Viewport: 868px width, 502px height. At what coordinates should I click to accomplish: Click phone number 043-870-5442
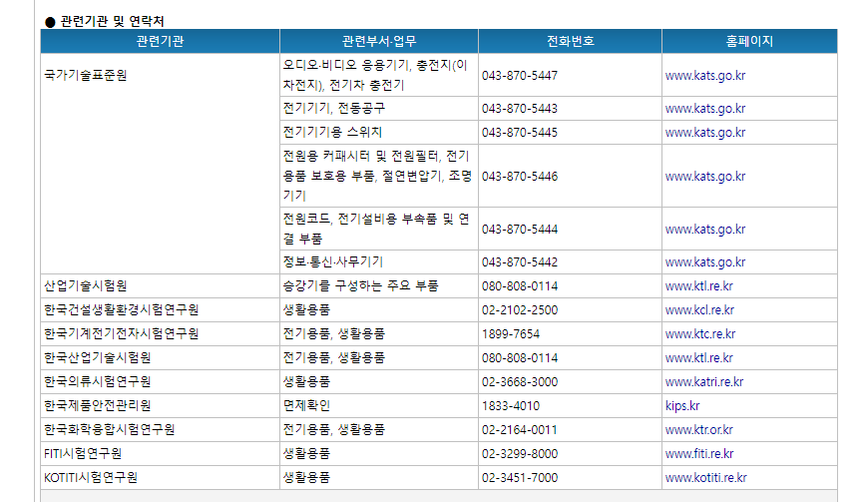[519, 261]
